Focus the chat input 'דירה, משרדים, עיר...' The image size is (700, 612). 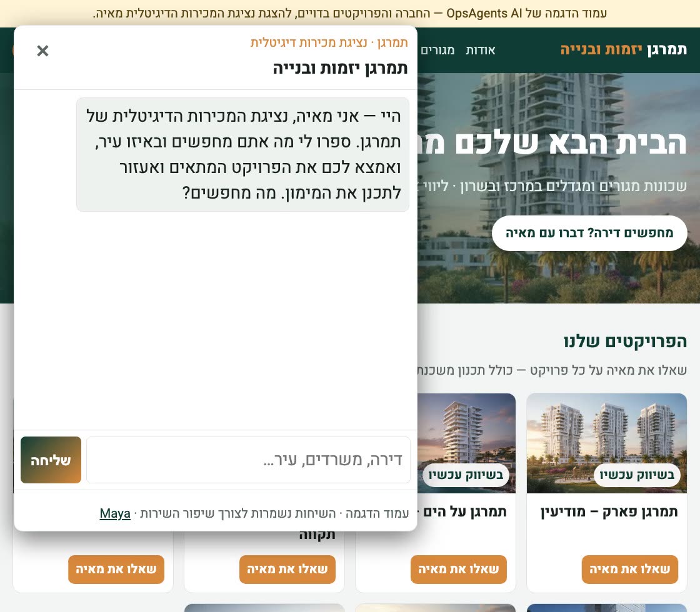248,460
